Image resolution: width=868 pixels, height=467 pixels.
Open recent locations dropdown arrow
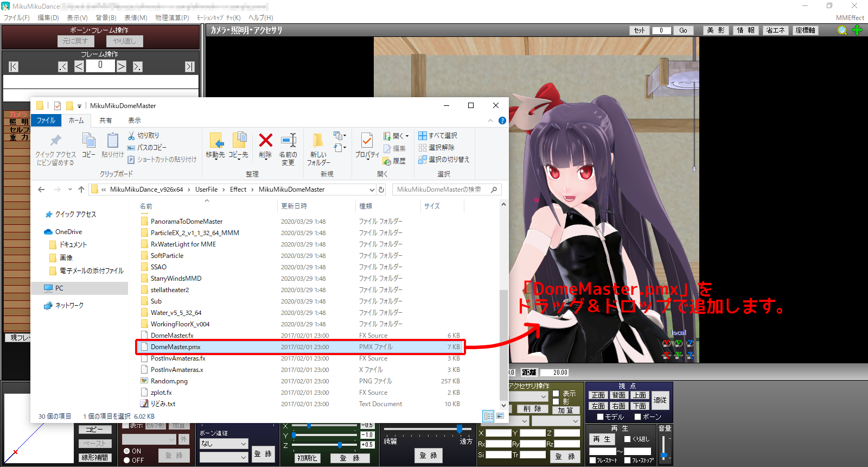point(70,190)
